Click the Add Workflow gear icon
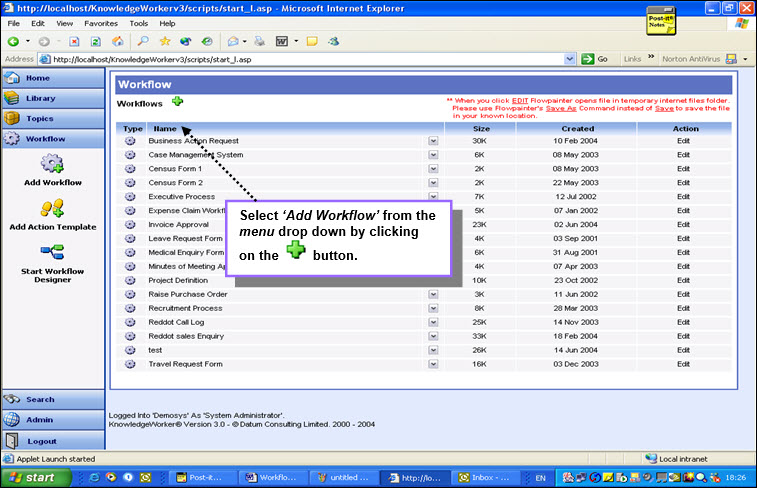 coord(52,163)
